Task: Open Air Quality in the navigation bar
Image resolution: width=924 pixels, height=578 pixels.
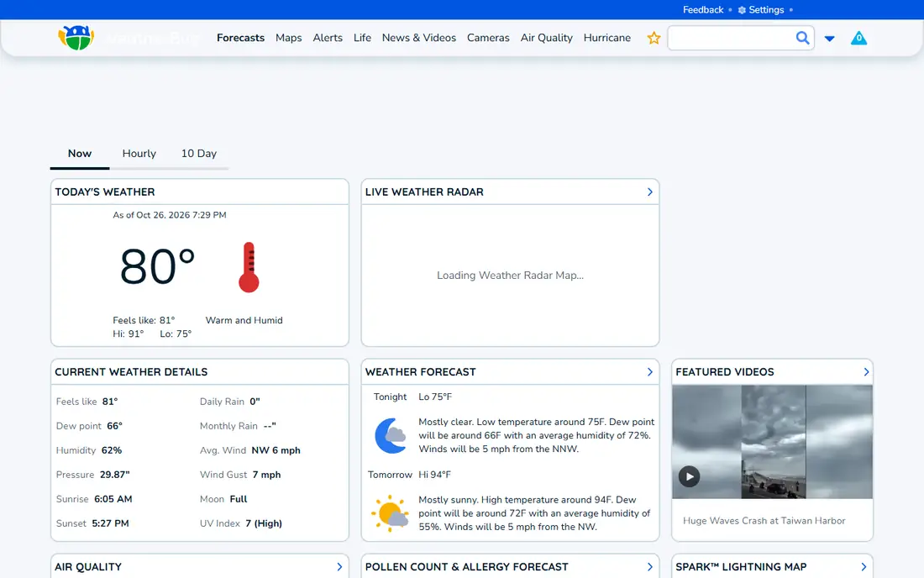Action: [x=546, y=38]
